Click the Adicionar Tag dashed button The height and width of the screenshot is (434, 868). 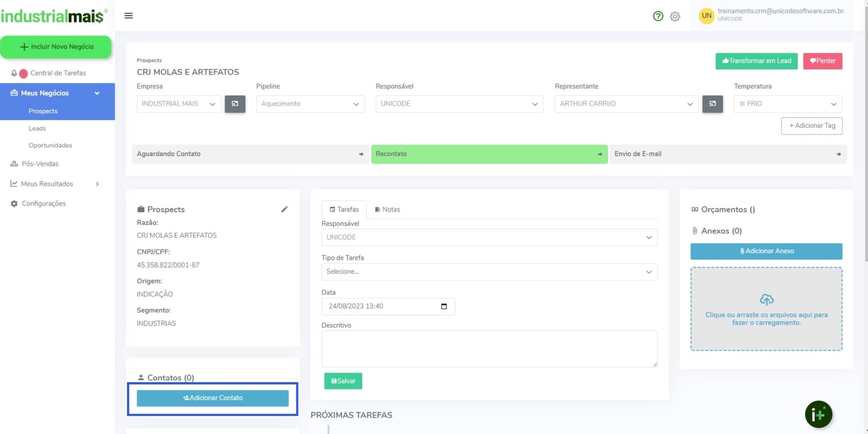click(812, 126)
